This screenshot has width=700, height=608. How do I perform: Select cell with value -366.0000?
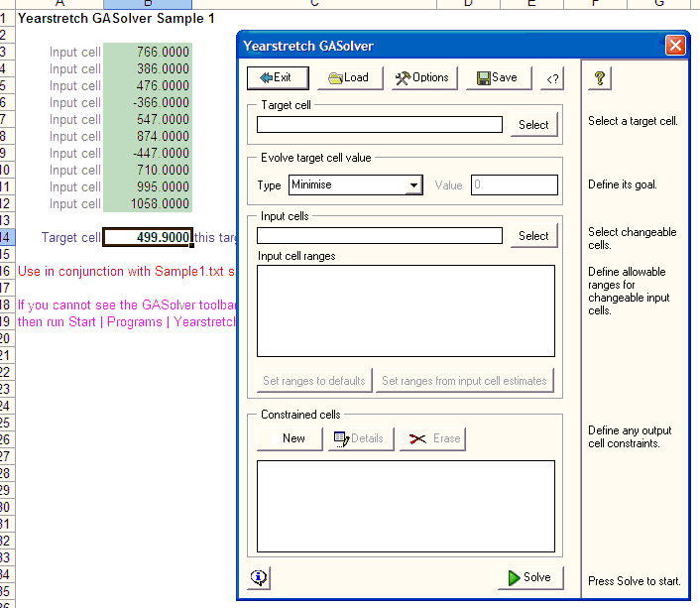[x=148, y=103]
